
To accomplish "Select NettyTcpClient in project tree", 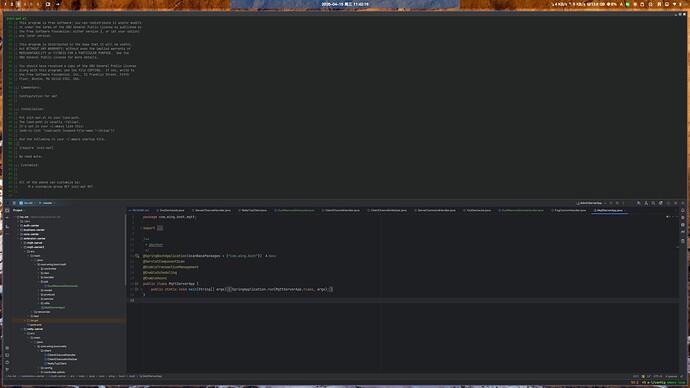I will click(x=56, y=363).
